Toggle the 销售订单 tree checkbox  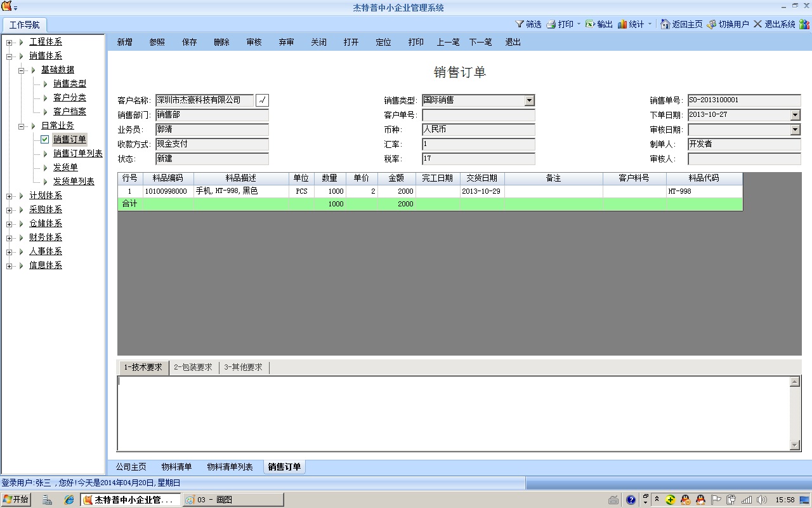point(45,139)
